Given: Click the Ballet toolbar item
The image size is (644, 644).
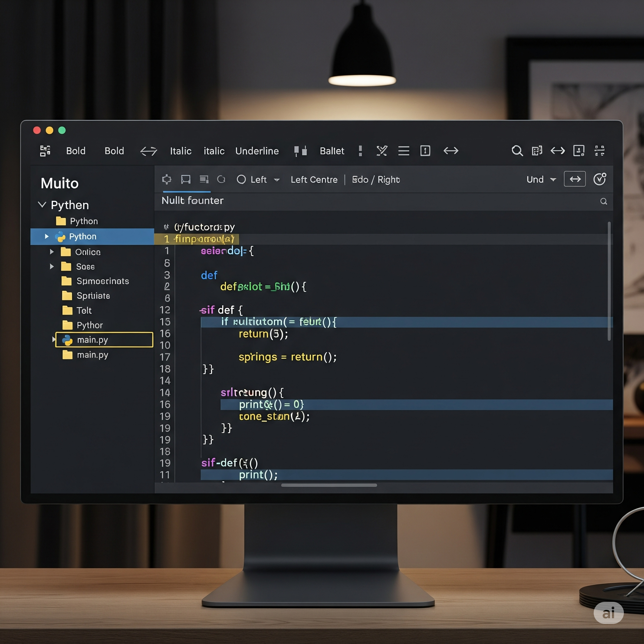Looking at the screenshot, I should [x=332, y=151].
